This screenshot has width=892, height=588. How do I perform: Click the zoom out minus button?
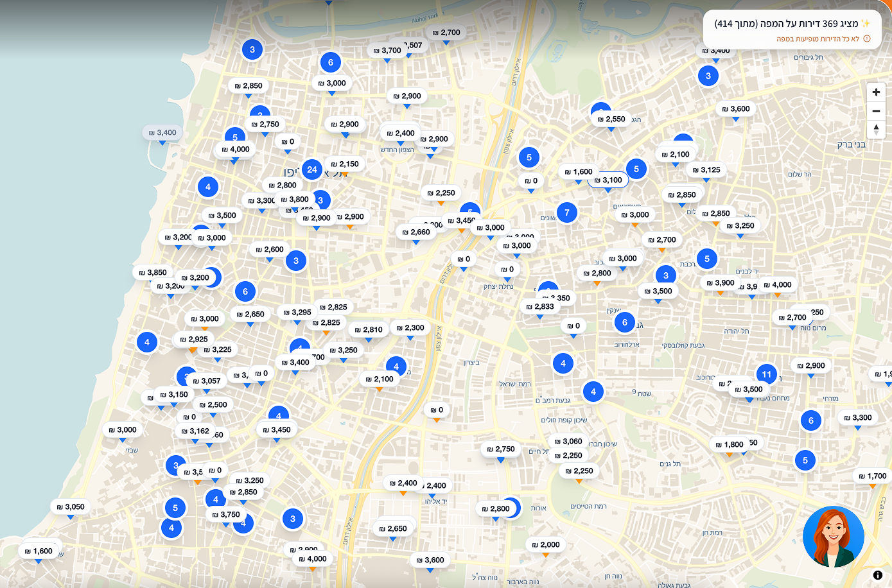click(x=876, y=111)
